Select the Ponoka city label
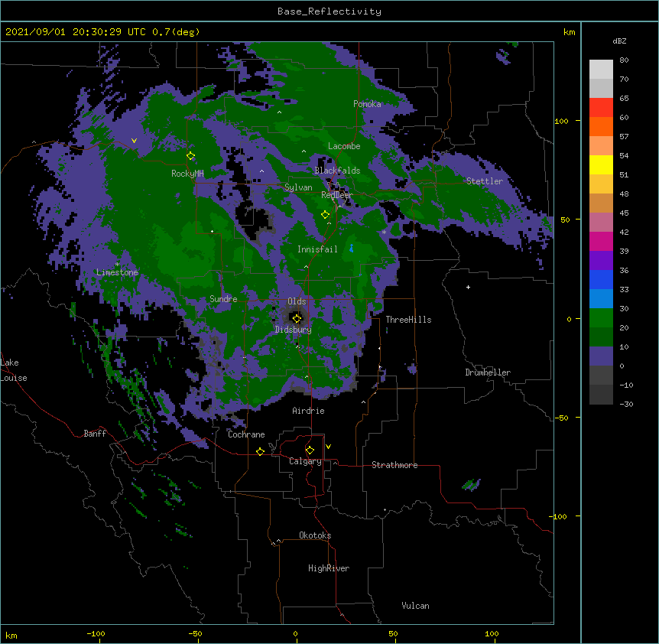This screenshot has height=644, width=659. click(x=367, y=104)
